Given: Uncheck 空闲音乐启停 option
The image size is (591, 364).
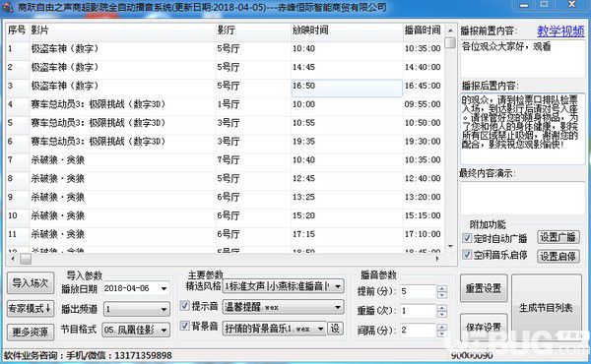Looking at the screenshot, I should coord(467,255).
